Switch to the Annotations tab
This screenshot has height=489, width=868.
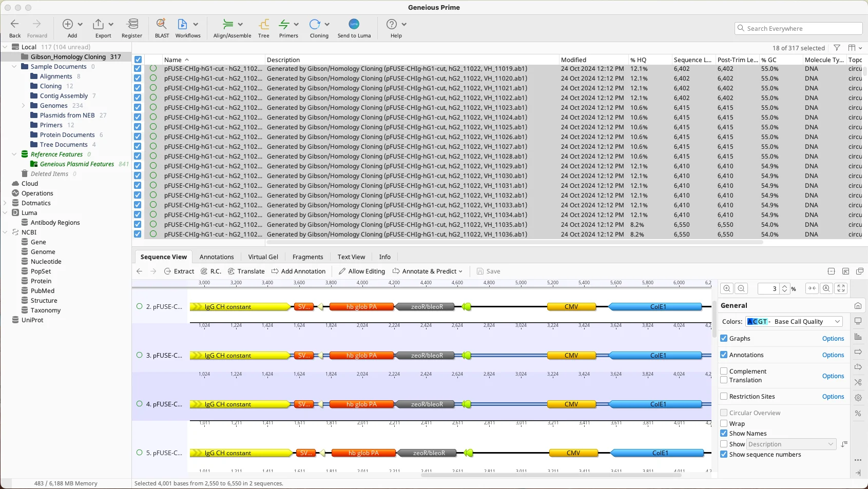tap(217, 257)
